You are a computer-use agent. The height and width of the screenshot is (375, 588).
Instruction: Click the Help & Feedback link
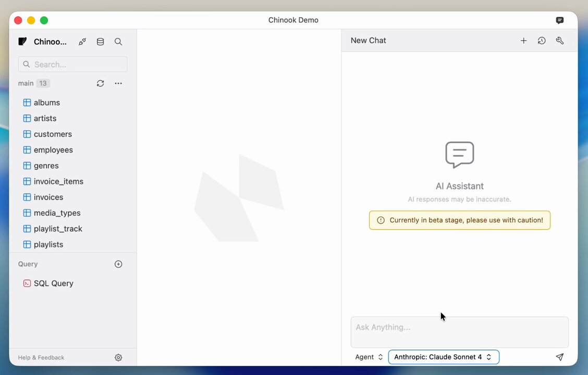[x=41, y=358]
